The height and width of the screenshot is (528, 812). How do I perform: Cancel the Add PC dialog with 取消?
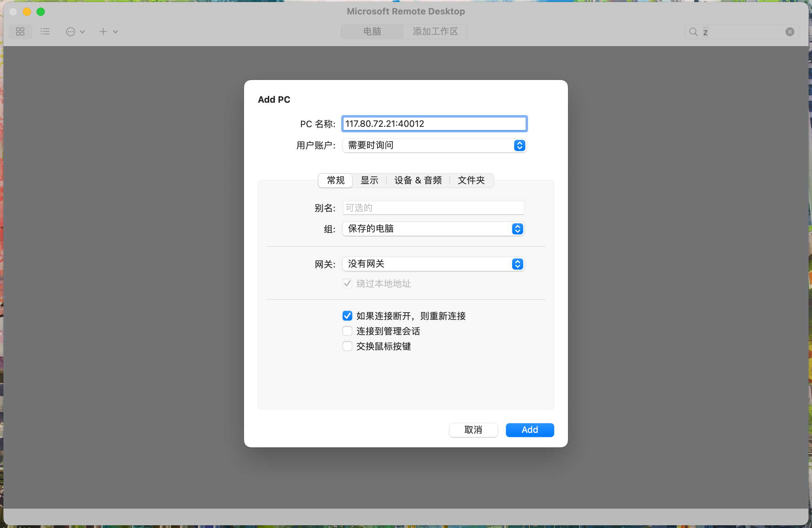[x=473, y=430]
